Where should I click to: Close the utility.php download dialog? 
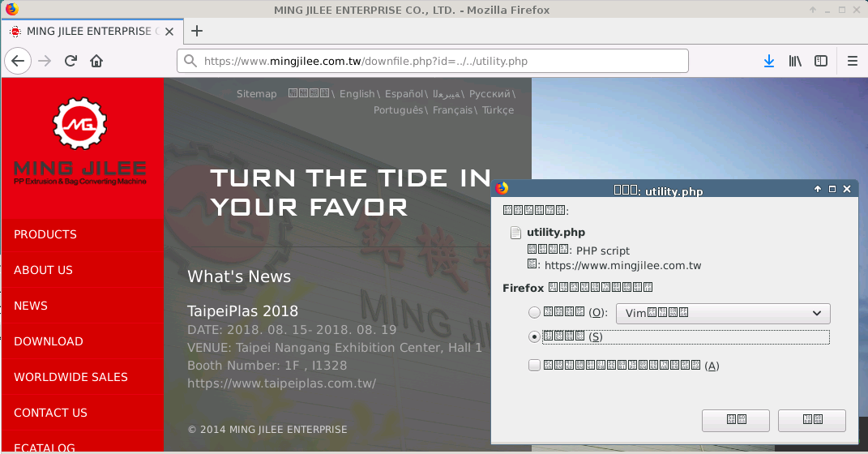pos(847,189)
